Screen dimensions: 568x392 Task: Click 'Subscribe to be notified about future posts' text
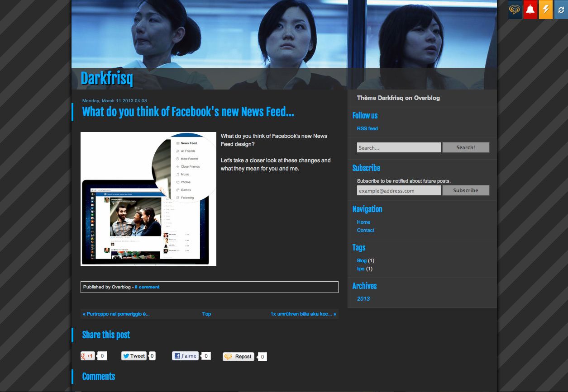click(x=404, y=181)
